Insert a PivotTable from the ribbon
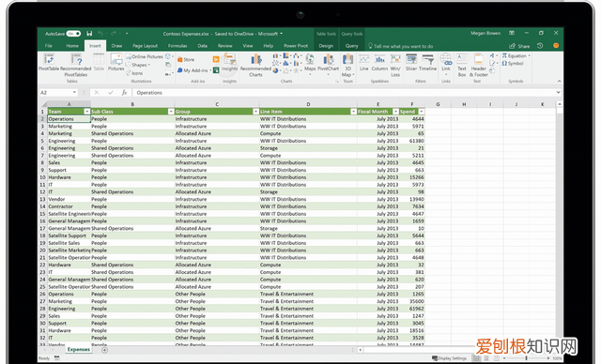The height and width of the screenshot is (364, 601). [49, 63]
